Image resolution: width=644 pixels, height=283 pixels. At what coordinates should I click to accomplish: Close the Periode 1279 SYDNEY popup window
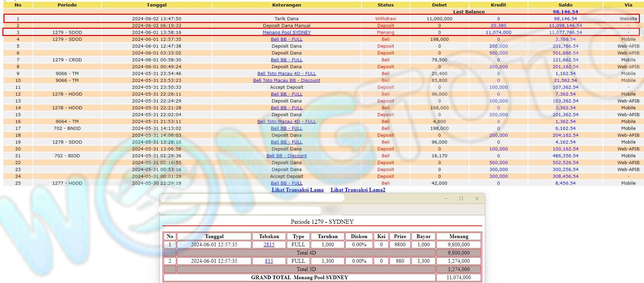click(477, 198)
